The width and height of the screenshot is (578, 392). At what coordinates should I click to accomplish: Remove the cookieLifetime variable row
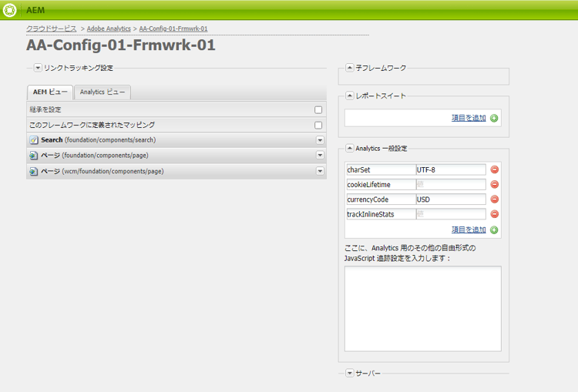[x=494, y=184]
